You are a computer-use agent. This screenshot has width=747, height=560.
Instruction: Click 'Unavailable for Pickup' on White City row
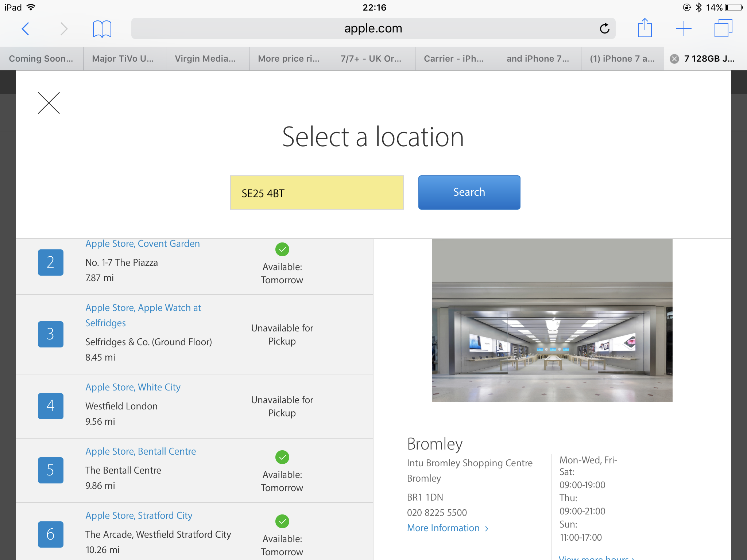coord(282,407)
